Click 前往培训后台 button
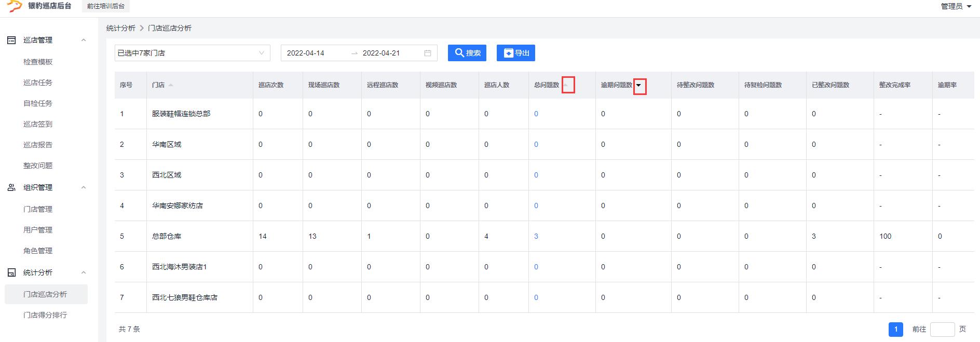The image size is (980, 342). point(106,6)
